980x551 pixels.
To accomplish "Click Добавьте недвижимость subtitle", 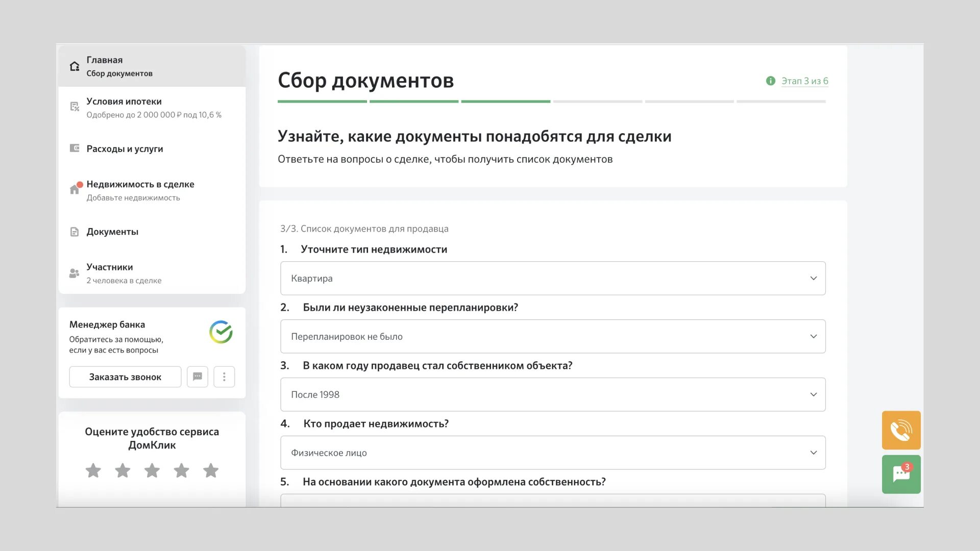I will (x=133, y=197).
